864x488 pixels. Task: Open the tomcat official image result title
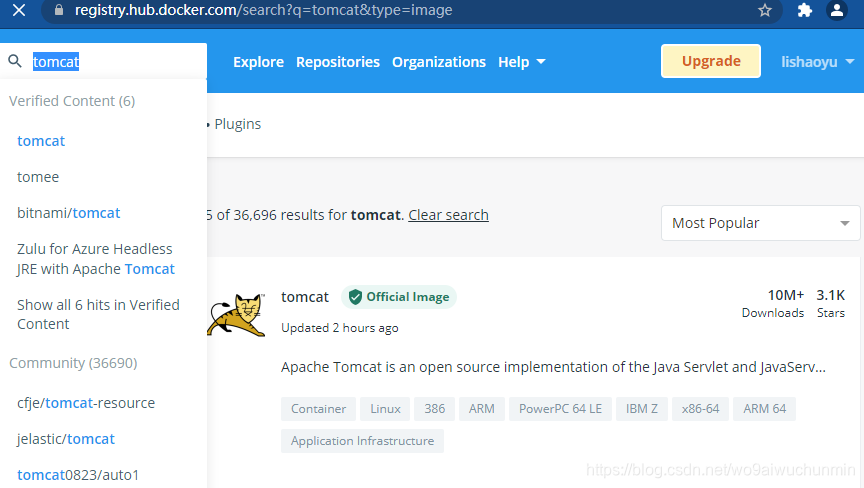[305, 297]
